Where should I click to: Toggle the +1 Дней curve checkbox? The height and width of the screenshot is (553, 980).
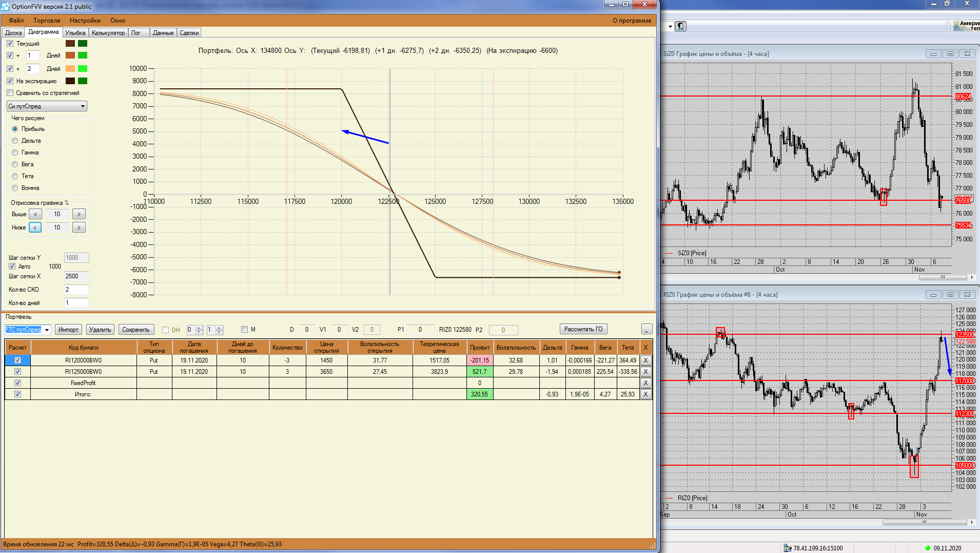tap(10, 55)
